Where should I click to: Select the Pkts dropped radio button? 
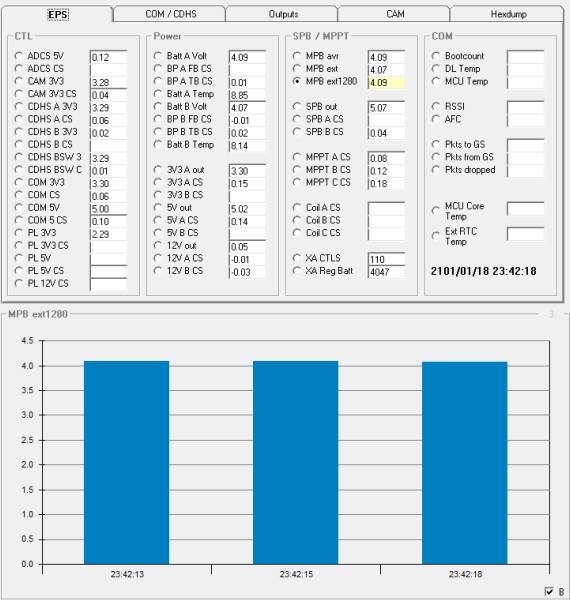point(436,170)
